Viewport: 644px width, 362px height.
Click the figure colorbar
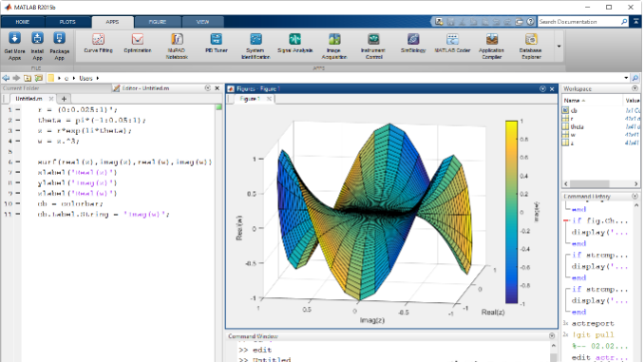[511, 212]
